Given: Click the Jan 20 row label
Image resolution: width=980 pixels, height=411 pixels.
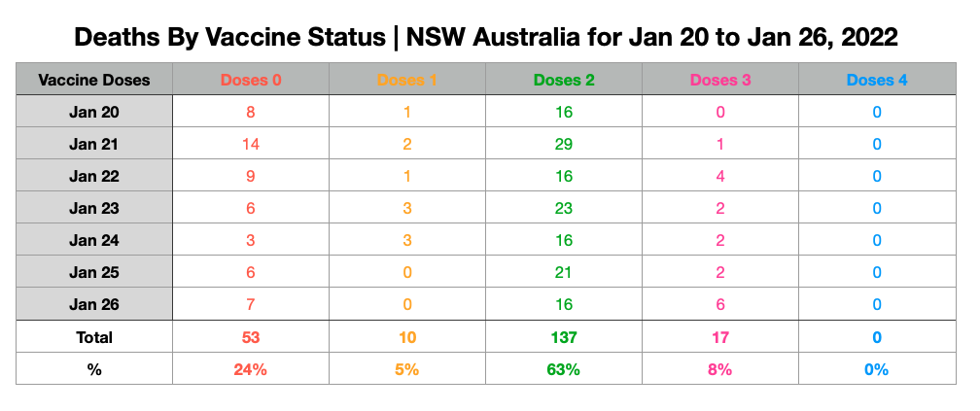Looking at the screenshot, I should pyautogui.click(x=94, y=112).
